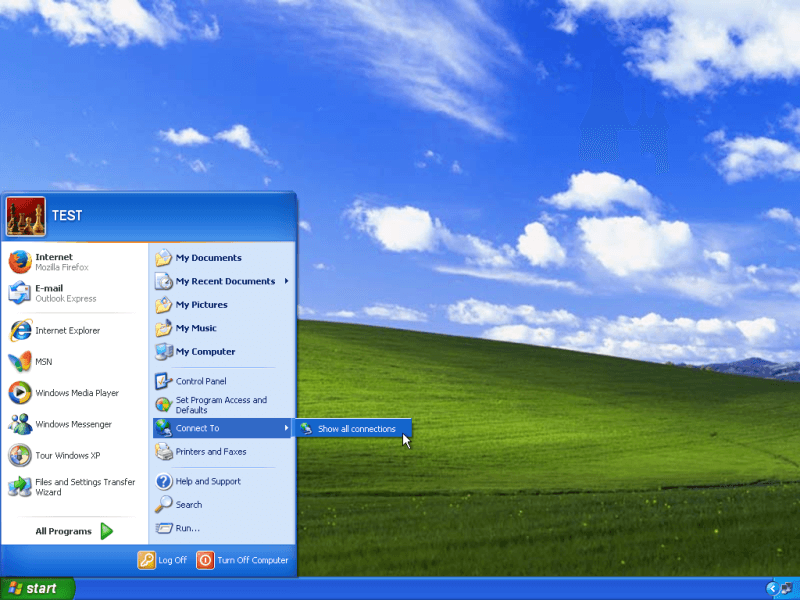This screenshot has width=800, height=600.
Task: Start Tour Windows XP icon
Action: [x=20, y=455]
